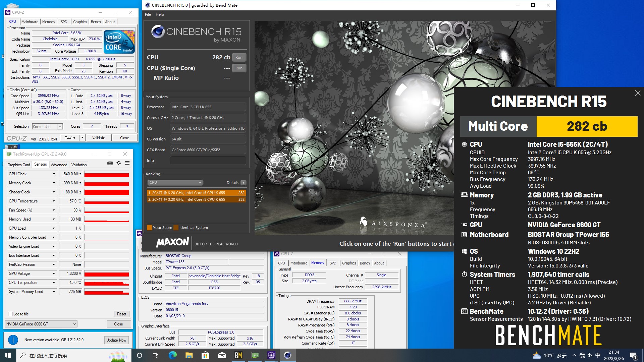The image size is (644, 362).
Task: Open the Graphics tab in the lower CPU-Z window
Action: click(349, 263)
